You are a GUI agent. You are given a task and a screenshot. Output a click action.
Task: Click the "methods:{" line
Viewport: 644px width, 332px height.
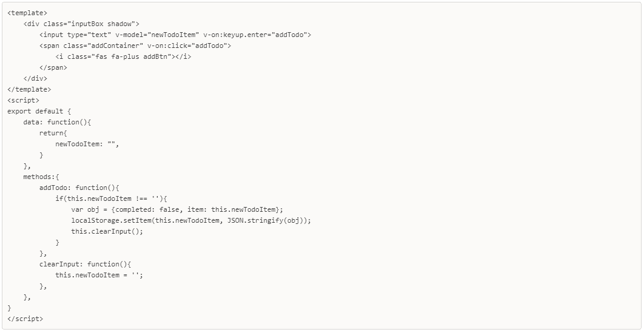[x=41, y=177]
